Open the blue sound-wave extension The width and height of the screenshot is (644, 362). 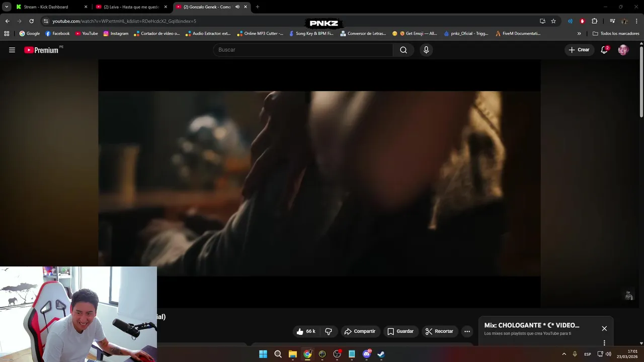[570, 21]
